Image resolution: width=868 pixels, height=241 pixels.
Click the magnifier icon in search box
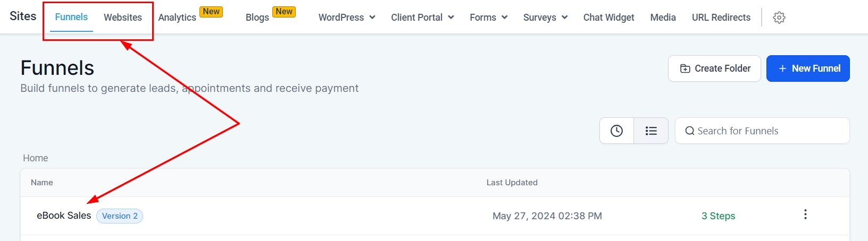pos(690,131)
